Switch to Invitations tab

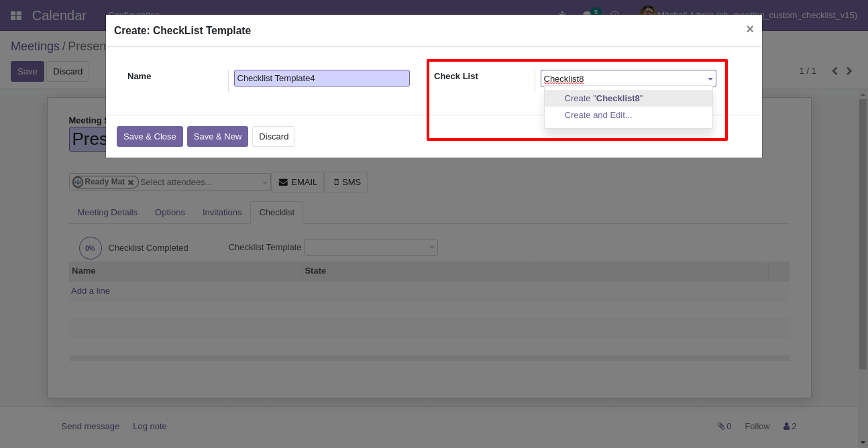[222, 213]
